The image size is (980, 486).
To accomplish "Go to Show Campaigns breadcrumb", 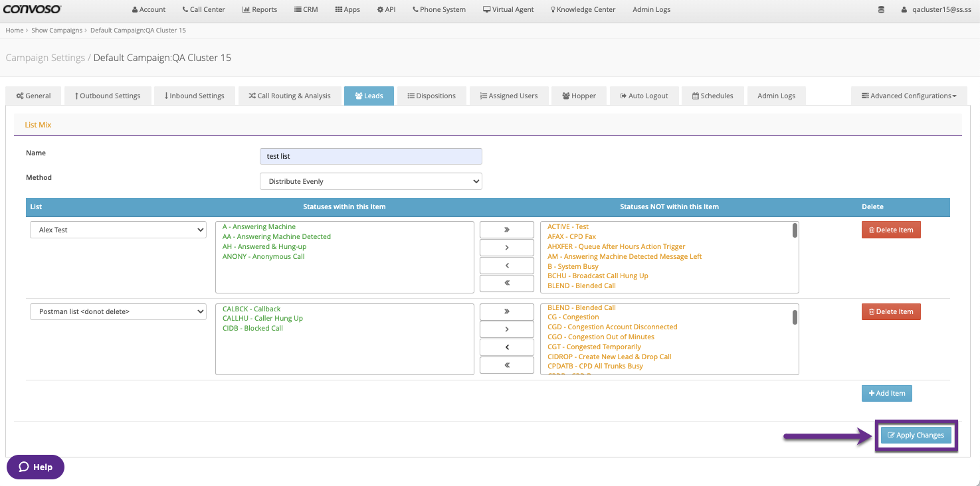I will click(57, 31).
